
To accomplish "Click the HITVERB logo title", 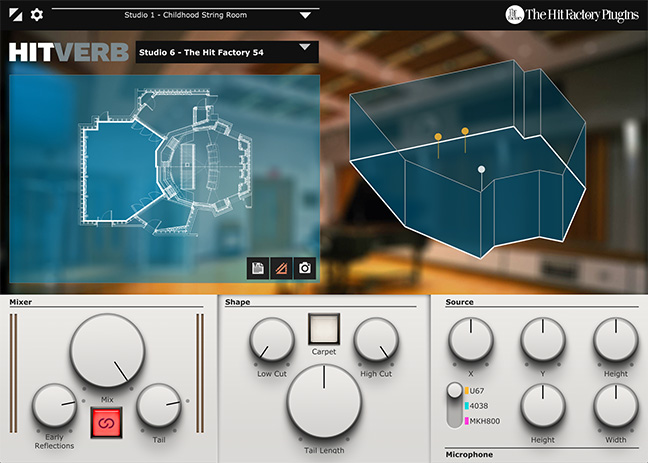I will tap(69, 53).
